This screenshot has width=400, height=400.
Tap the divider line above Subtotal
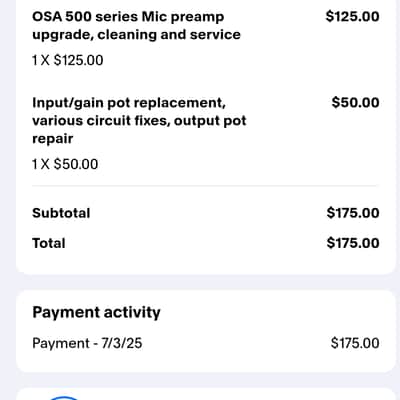click(x=206, y=186)
